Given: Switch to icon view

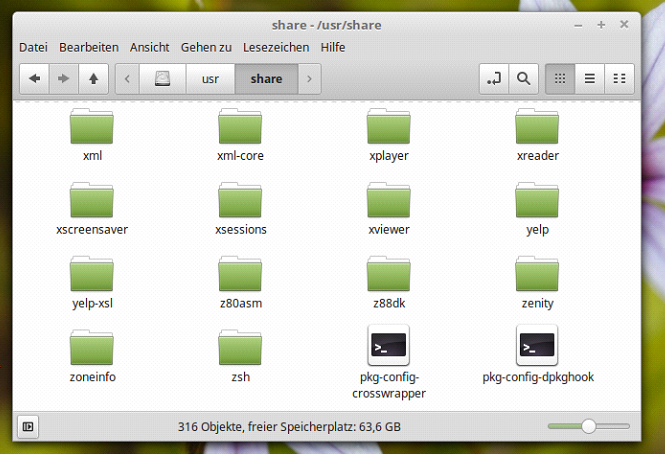Looking at the screenshot, I should (x=560, y=79).
